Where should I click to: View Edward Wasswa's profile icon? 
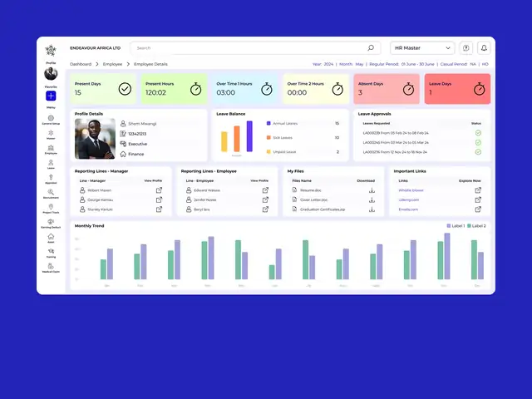pos(265,190)
